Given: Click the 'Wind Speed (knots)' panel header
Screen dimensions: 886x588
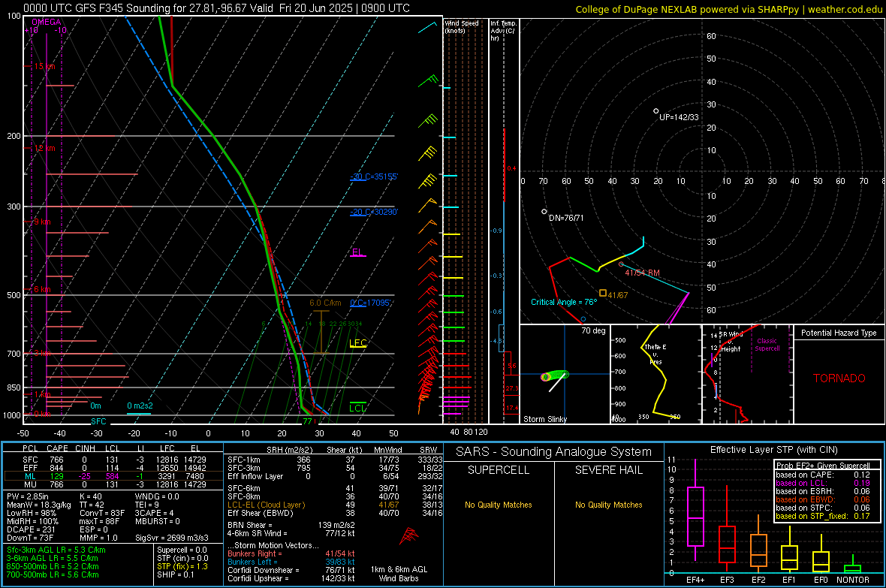Looking at the screenshot, I should (462, 26).
